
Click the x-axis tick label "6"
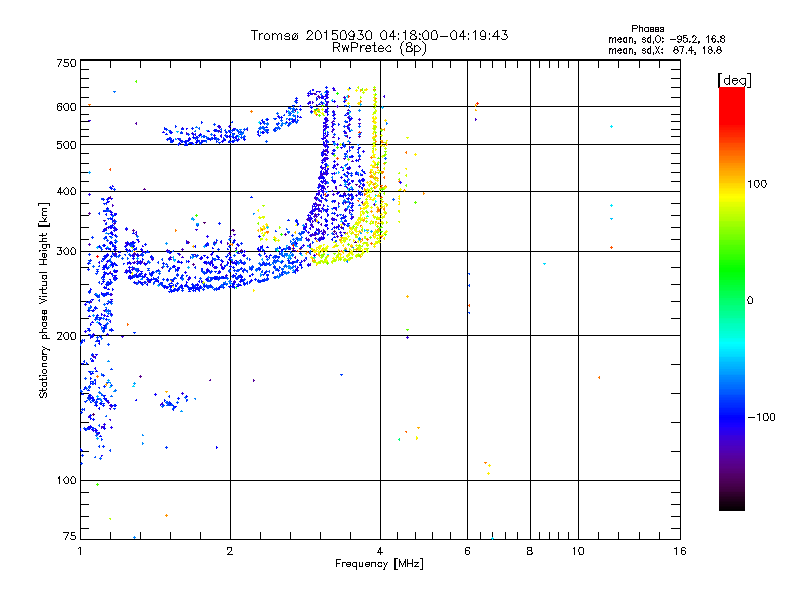[467, 551]
